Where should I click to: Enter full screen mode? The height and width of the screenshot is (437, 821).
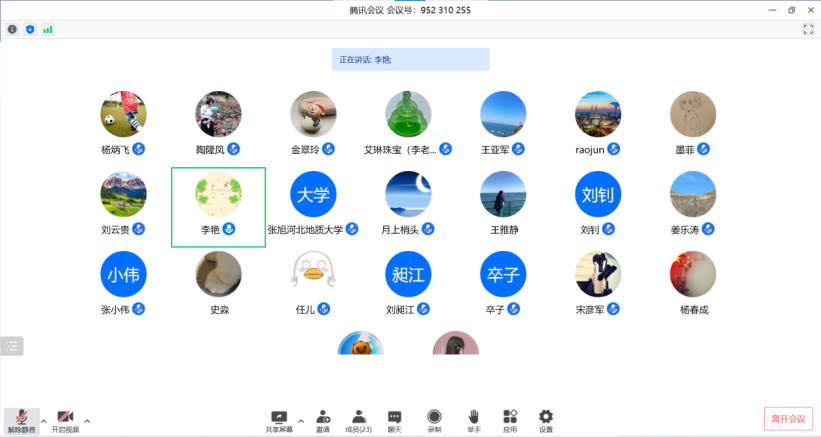point(808,29)
